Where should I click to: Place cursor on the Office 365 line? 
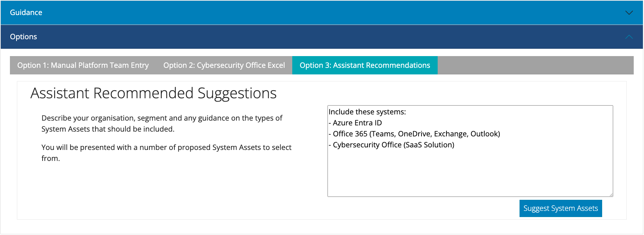point(414,134)
